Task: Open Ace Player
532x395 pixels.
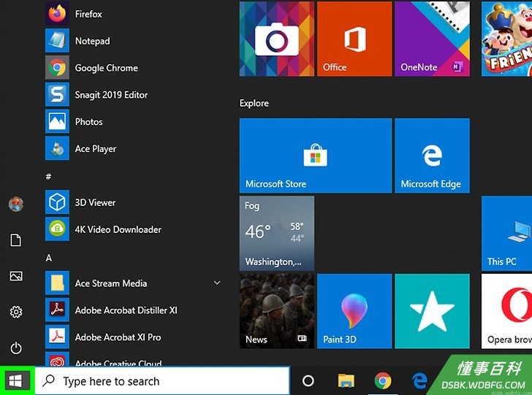Action: (x=134, y=148)
